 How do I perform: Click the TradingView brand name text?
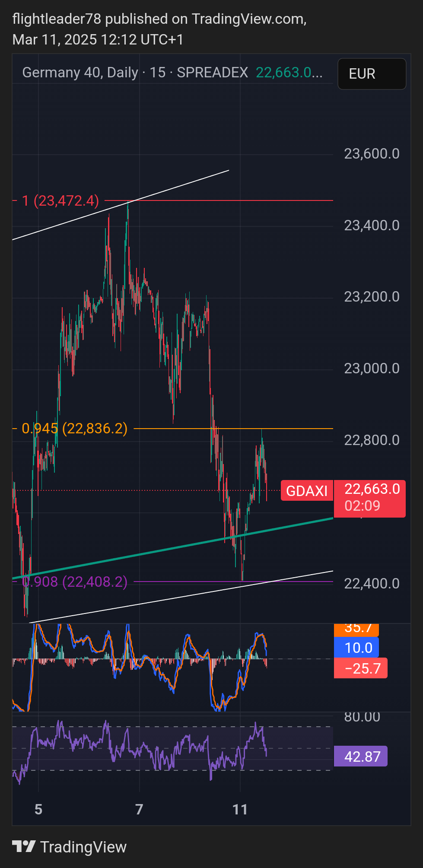[83, 847]
